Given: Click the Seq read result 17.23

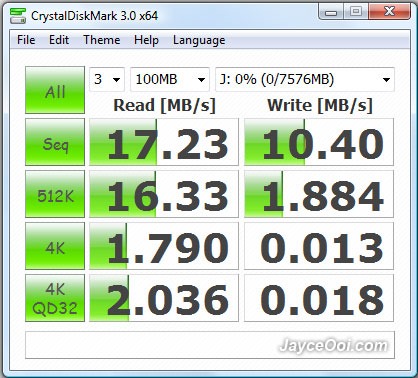Looking at the screenshot, I should (x=164, y=142).
